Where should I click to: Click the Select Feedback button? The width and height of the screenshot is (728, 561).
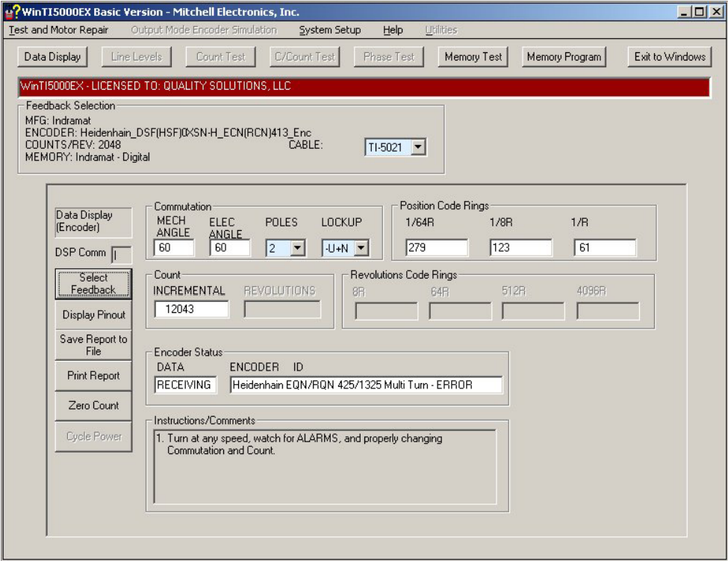pos(93,284)
